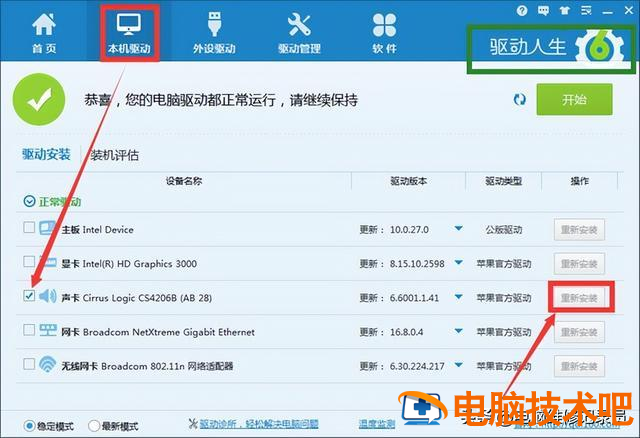Click 重新安装 for Broadcom NetXtreme Gigabit Ethernet

tap(579, 332)
